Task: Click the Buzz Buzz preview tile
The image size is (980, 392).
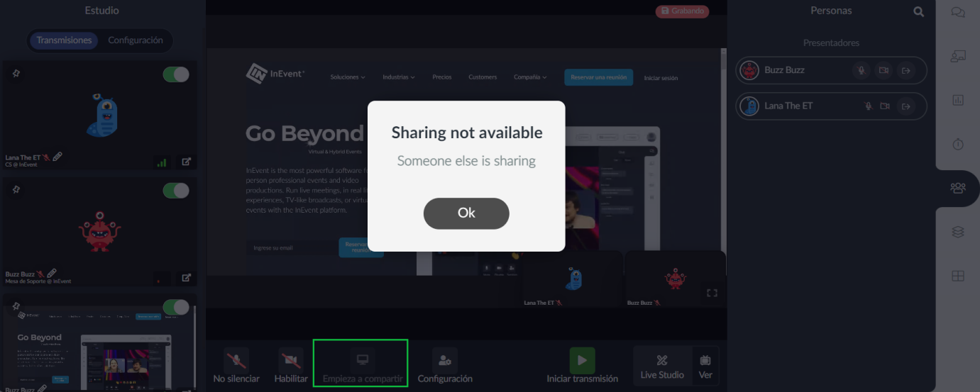Action: click(675, 279)
